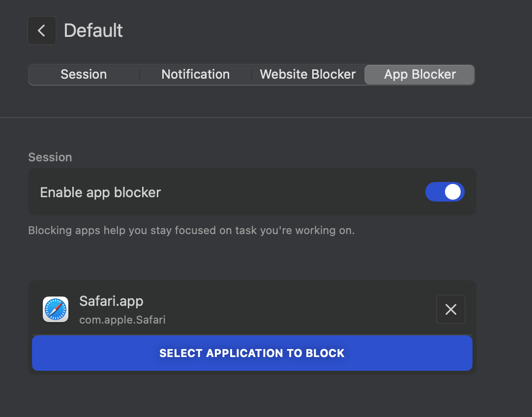Click empty space in Safari.app list row

coord(295,309)
